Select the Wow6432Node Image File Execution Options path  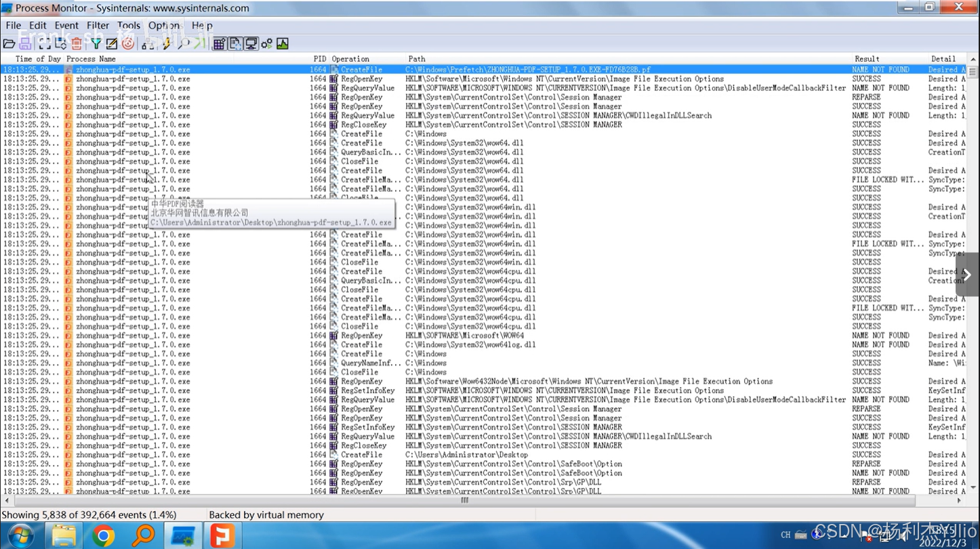[589, 381]
